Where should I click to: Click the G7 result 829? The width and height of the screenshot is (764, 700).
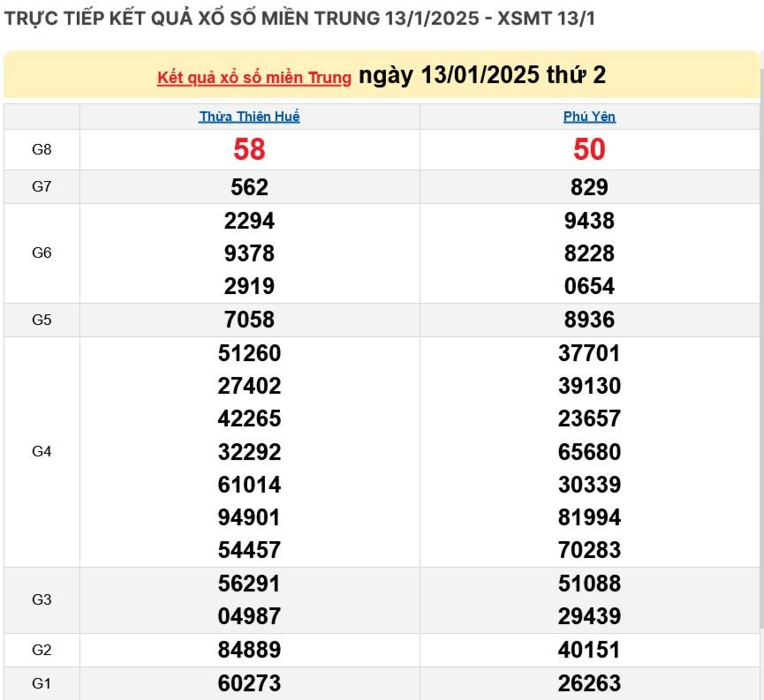[x=589, y=187]
